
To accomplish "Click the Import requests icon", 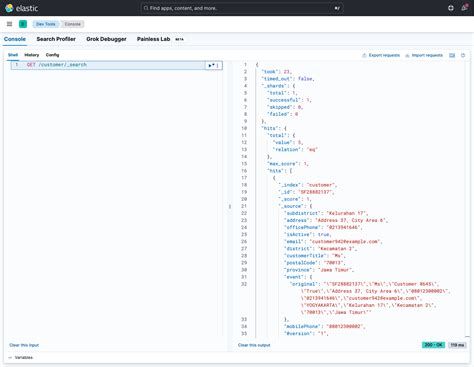I will 407,55.
